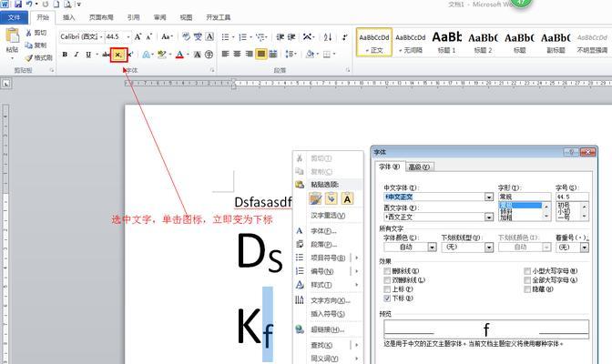The image size is (612, 364).
Task: Click the enclosed character (circled 字) icon
Action: pyautogui.click(x=209, y=55)
